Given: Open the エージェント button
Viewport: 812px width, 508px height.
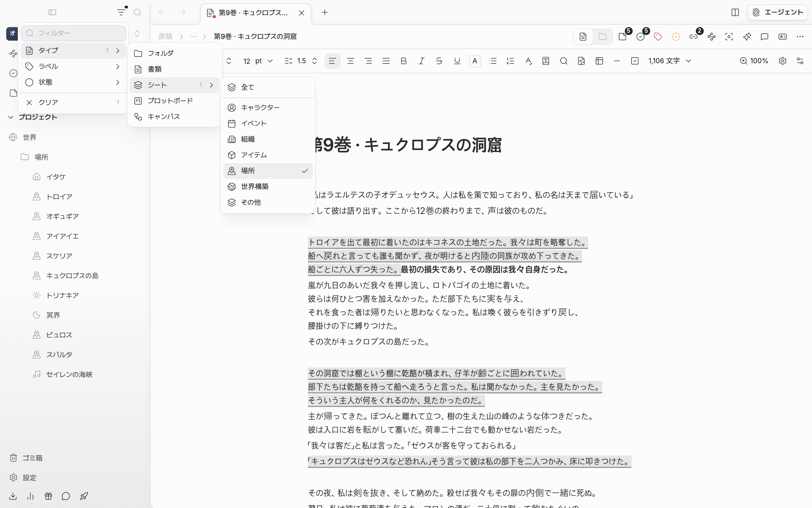Looking at the screenshot, I should [777, 12].
